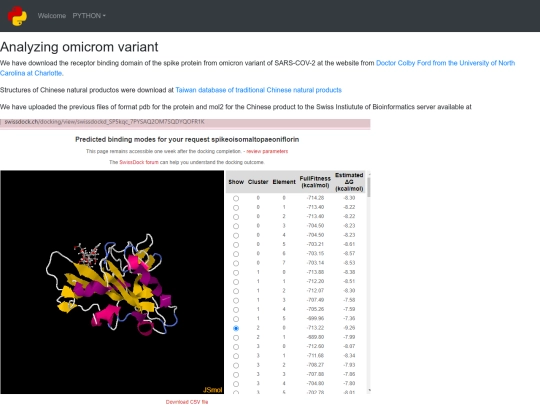Click the Show column header

[236, 182]
